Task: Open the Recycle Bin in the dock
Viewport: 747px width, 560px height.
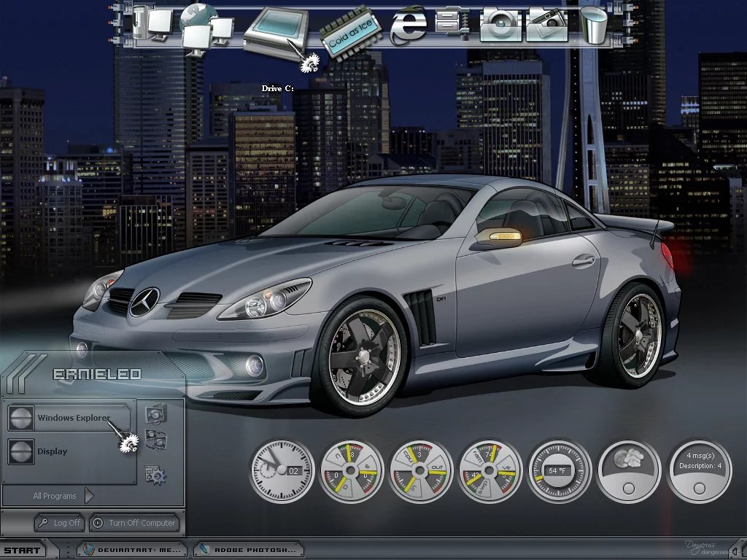Action: (x=595, y=26)
